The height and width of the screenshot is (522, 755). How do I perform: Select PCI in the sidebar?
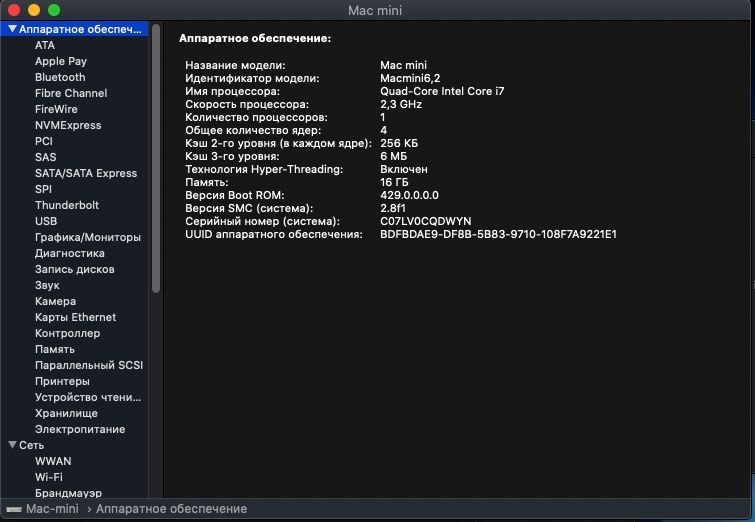[x=44, y=141]
